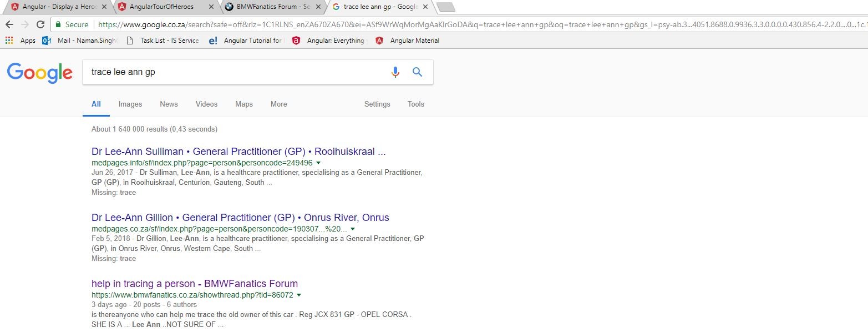868x332 pixels.
Task: Open help in tracing a person link
Action: click(195, 284)
